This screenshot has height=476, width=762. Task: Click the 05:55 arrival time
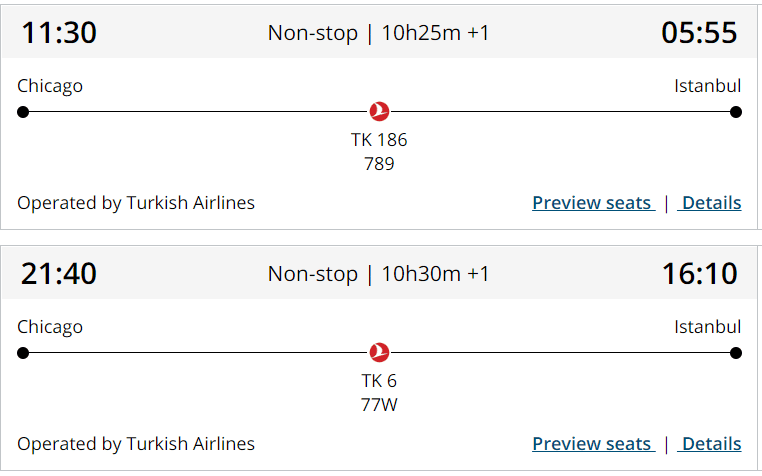[699, 33]
